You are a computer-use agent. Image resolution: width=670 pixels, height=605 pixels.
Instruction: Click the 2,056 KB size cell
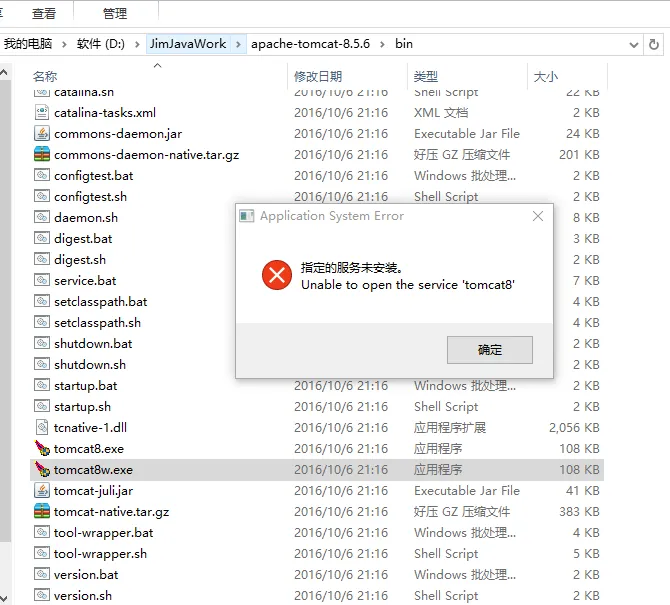[574, 428]
